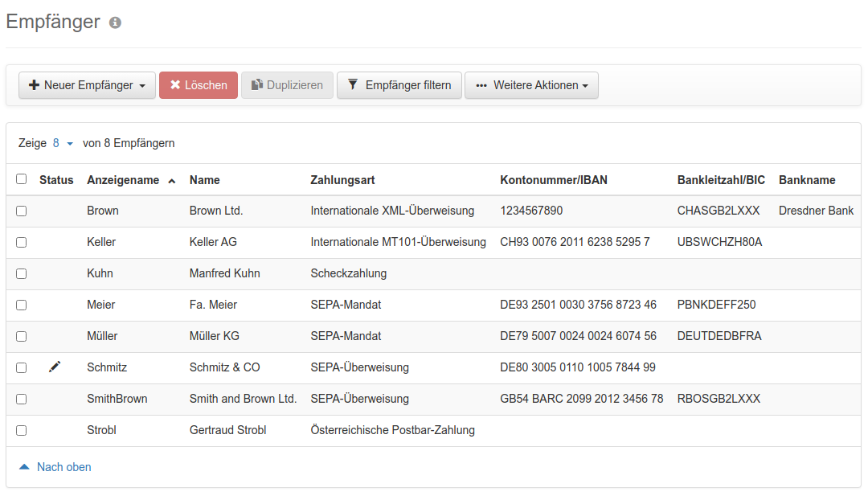Sort by Zahlungsart column header

coord(342,180)
